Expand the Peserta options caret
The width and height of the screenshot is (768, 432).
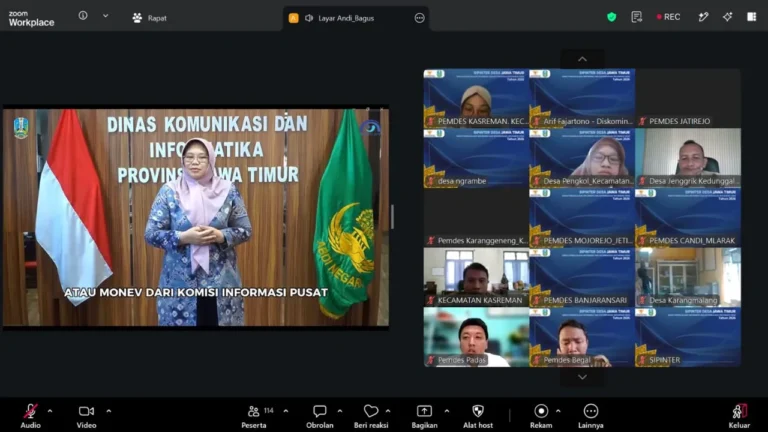pyautogui.click(x=286, y=411)
